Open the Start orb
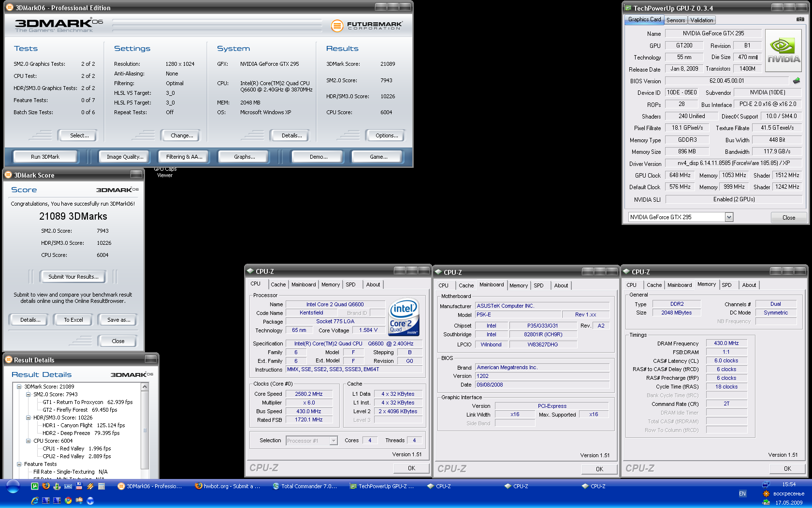This screenshot has width=812, height=508. point(13,486)
